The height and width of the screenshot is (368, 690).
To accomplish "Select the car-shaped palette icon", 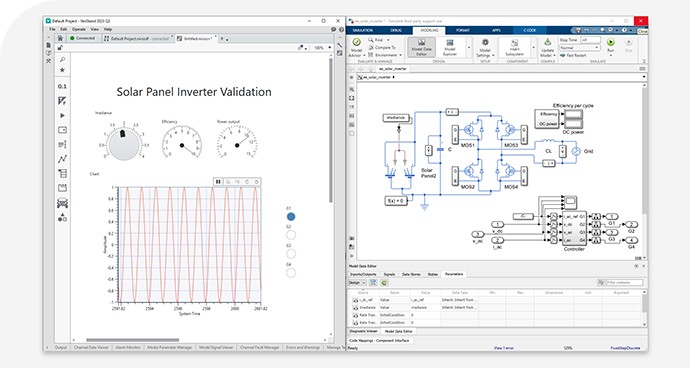I will click(62, 203).
